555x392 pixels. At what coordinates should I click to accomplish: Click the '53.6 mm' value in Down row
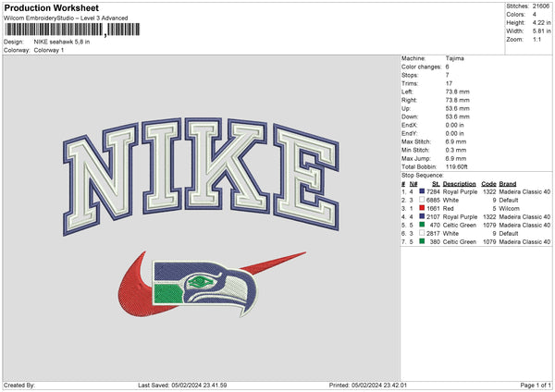(457, 116)
